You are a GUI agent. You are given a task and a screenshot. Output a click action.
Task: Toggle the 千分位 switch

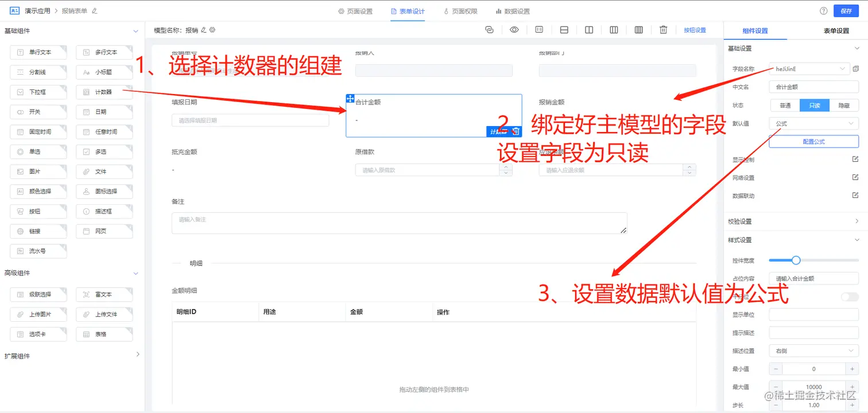tap(850, 297)
